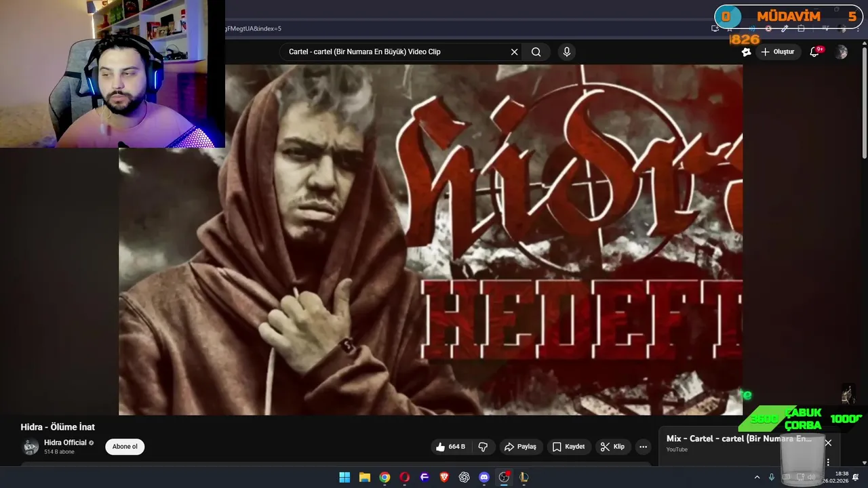
Task: Click the Mix – Cartel playlist title
Action: [739, 439]
